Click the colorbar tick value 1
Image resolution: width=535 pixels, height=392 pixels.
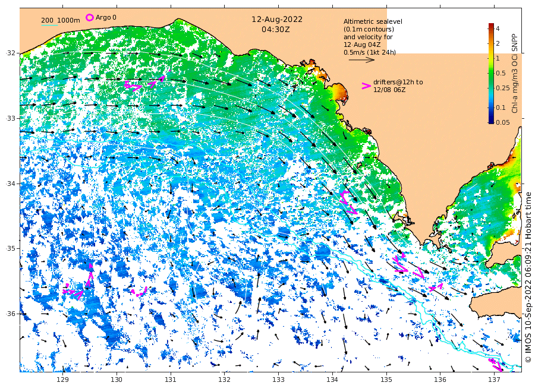tap(498, 58)
